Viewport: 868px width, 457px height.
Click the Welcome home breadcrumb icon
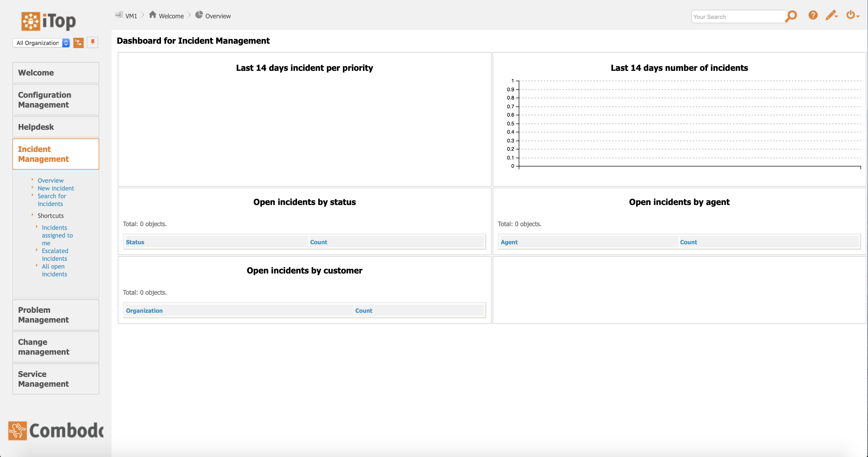[153, 15]
